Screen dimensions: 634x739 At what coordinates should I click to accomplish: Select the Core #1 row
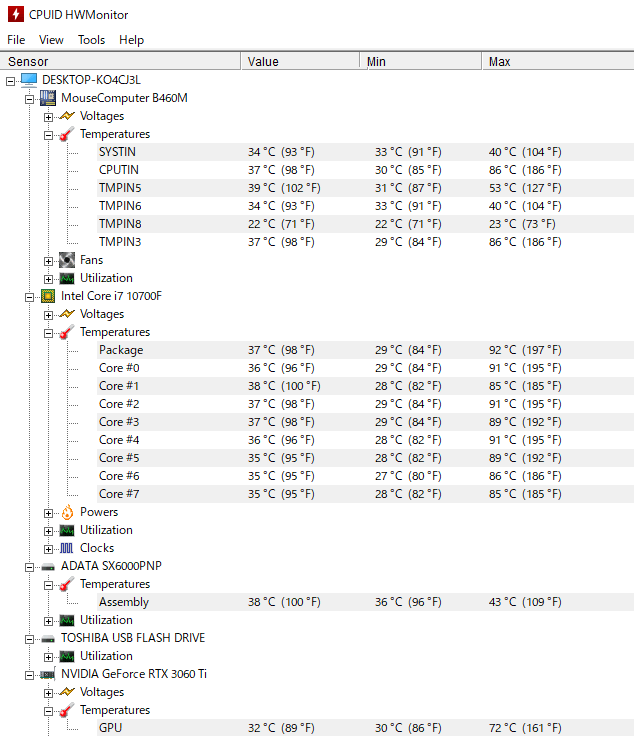[x=365, y=386]
